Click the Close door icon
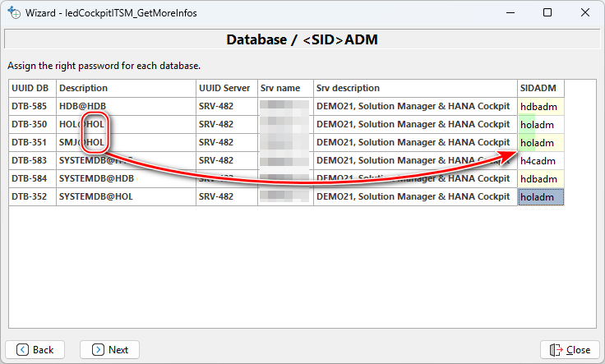 click(557, 349)
